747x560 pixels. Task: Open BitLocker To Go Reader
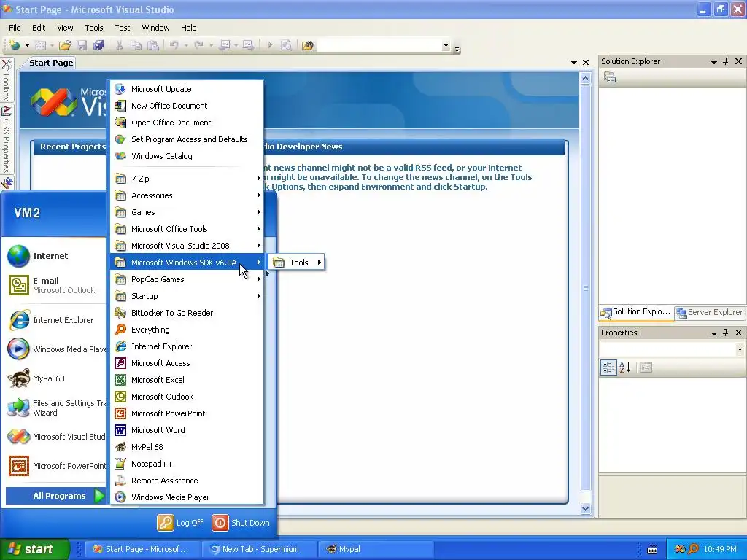pos(187,313)
